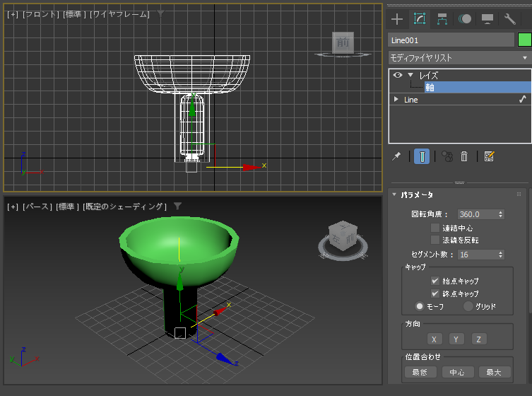Image resolution: width=532 pixels, height=396 pixels.
Task: Click the green Y axis gizmo arrow in front view
Action: (x=192, y=107)
